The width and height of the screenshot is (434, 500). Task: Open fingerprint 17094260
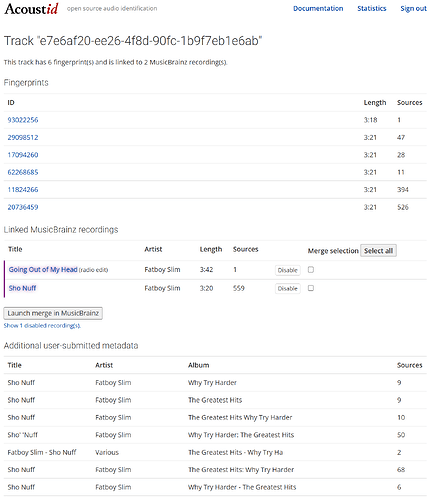(x=23, y=155)
